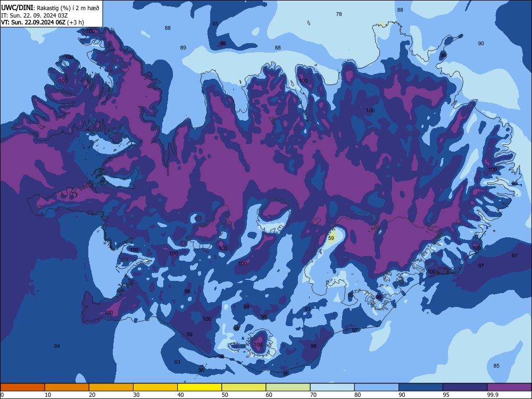Click the 94 value in southwest ocean

(x=57, y=346)
